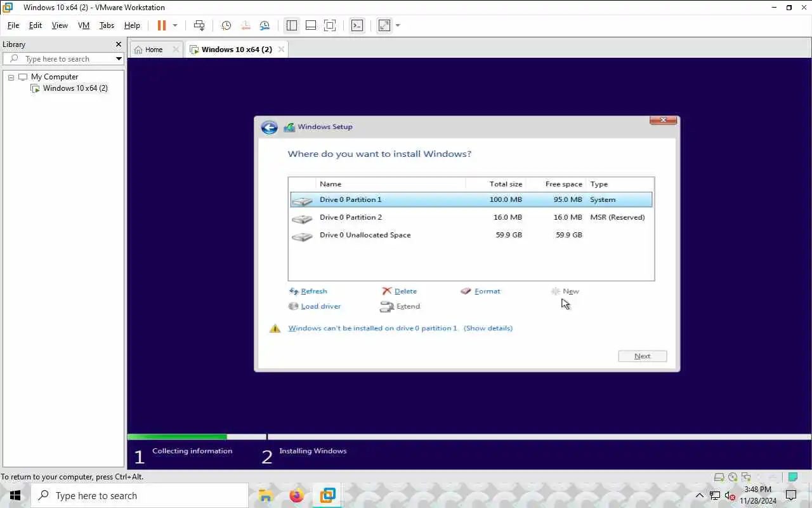Screen dimensions: 812x508
Task: Open the power options dropdown next to Pause
Action: point(175,25)
